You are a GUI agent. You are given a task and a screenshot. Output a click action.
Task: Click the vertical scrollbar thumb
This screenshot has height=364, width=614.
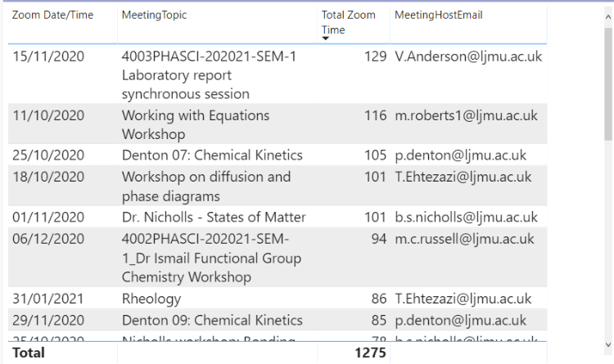click(608, 83)
